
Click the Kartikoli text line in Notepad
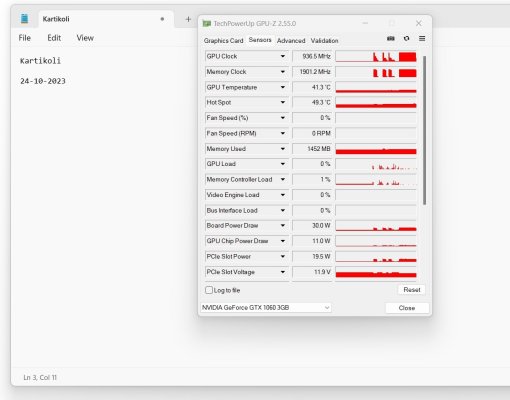tap(40, 61)
